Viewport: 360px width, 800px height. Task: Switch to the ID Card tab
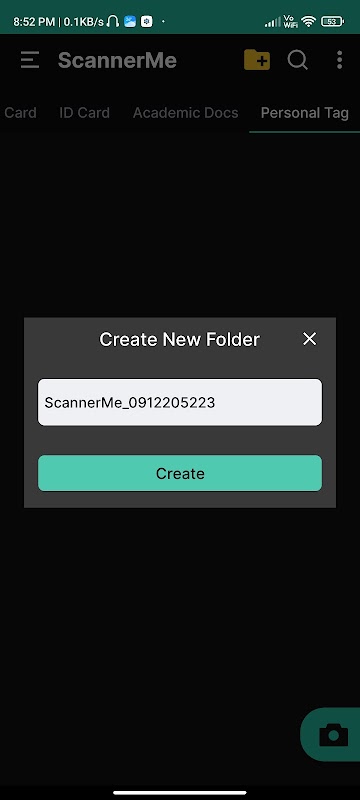click(x=85, y=113)
